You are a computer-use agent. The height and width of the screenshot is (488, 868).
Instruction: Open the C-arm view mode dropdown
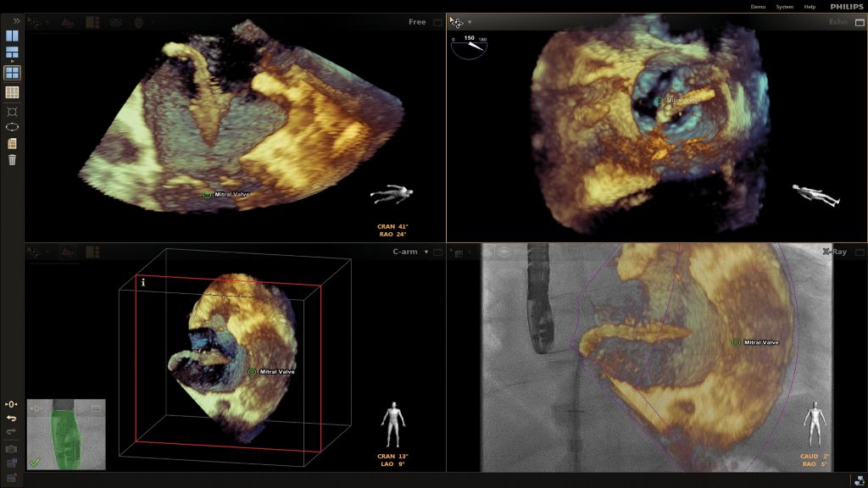pos(426,252)
